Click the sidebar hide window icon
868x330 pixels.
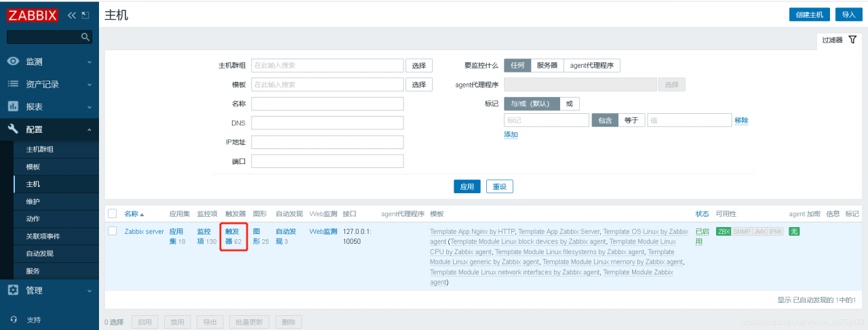coord(85,14)
